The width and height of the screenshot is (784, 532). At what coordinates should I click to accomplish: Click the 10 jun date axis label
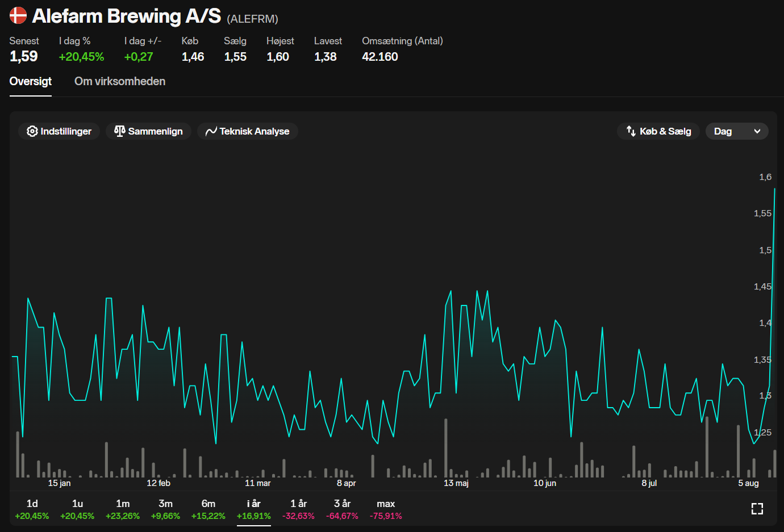(545, 483)
